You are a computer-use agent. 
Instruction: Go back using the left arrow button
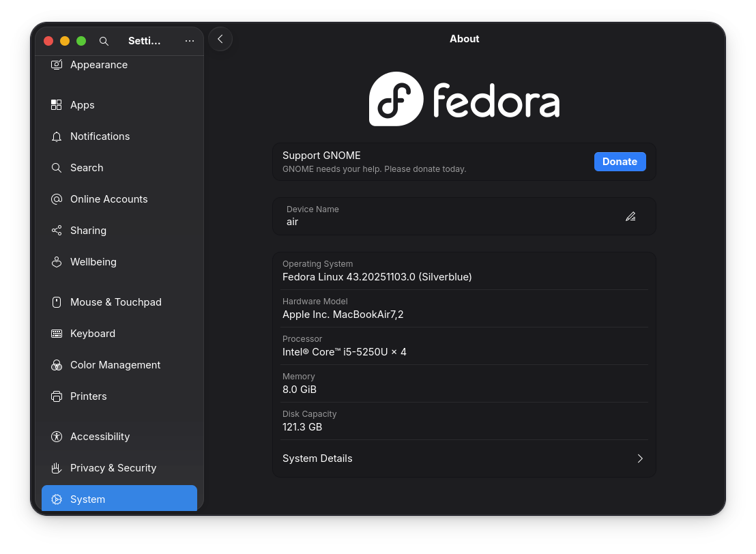pos(220,39)
